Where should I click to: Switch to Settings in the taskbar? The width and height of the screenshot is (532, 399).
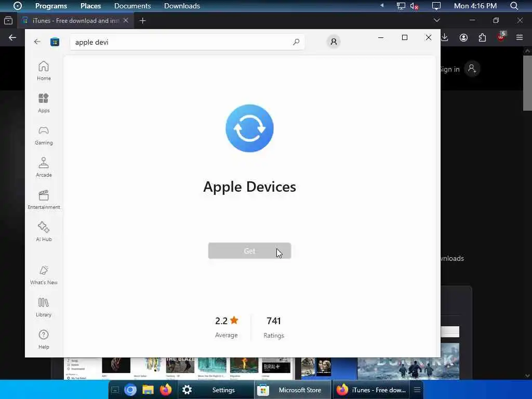coord(216,390)
